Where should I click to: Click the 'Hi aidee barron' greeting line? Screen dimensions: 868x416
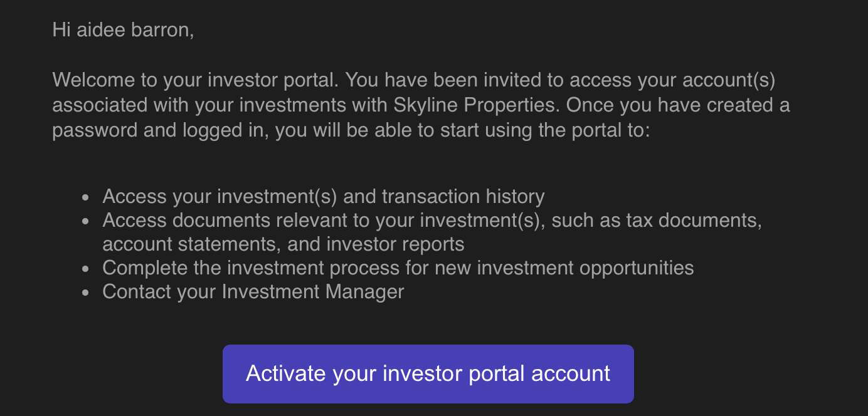pyautogui.click(x=124, y=29)
